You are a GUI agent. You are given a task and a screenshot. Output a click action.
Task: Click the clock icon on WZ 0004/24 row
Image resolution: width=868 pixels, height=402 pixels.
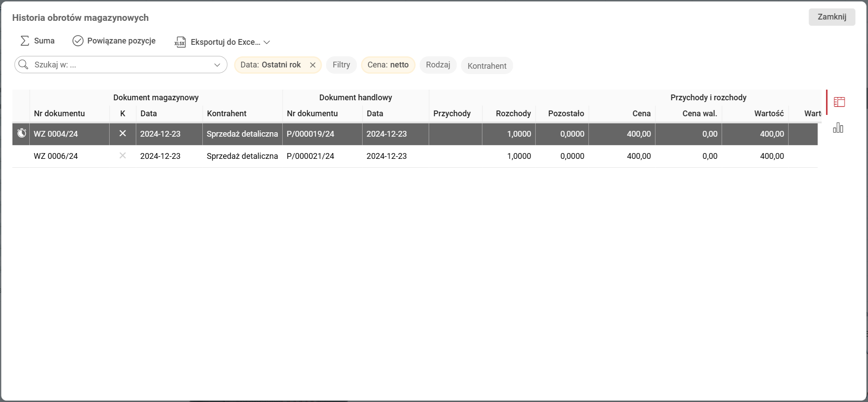[21, 133]
